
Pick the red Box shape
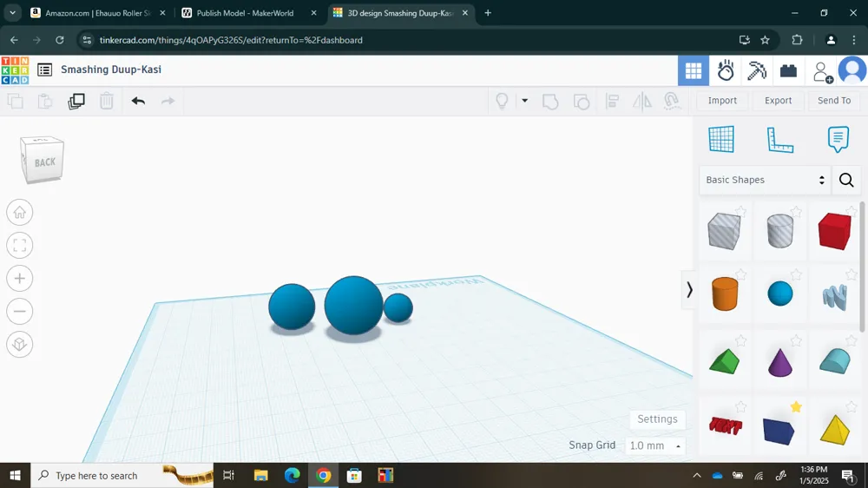point(834,230)
